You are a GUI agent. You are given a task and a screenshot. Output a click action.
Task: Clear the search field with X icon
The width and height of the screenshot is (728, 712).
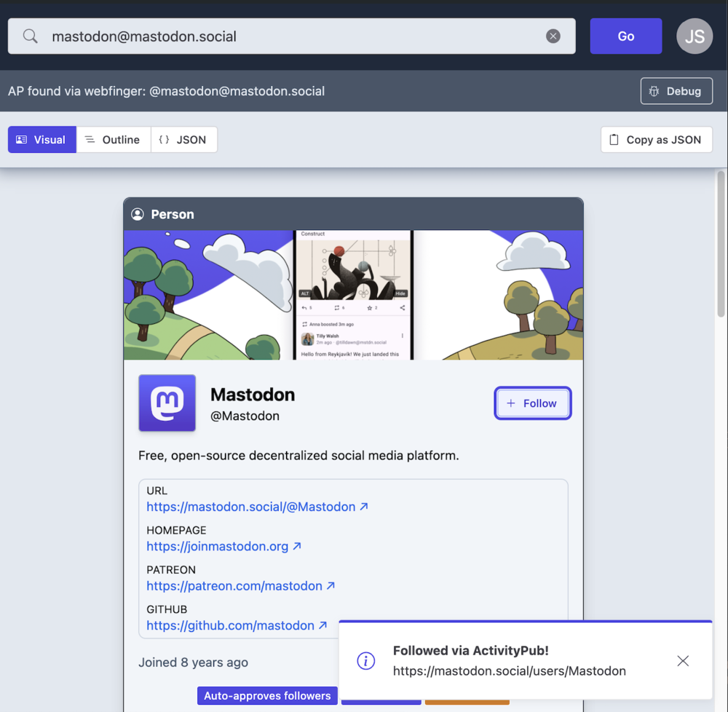point(553,36)
